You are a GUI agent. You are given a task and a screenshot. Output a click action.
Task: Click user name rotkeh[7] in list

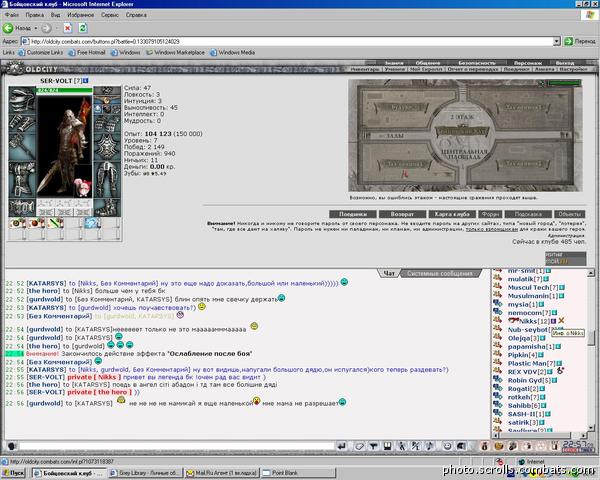click(x=523, y=397)
